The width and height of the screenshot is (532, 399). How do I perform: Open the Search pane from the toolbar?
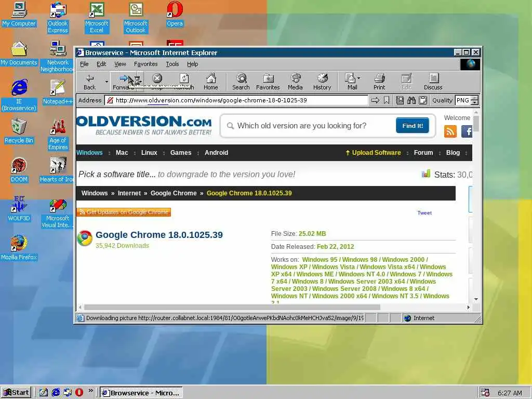coord(241,82)
